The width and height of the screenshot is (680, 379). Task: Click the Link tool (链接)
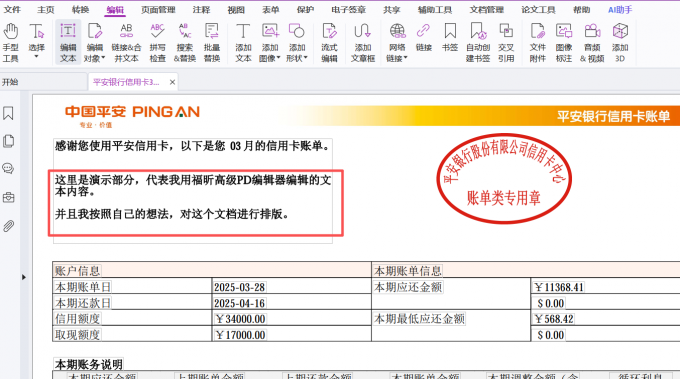point(424,38)
